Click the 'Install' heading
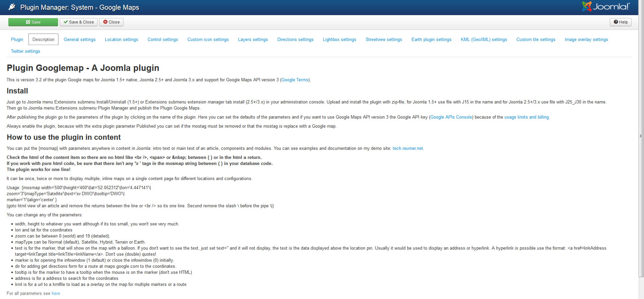 coord(17,91)
